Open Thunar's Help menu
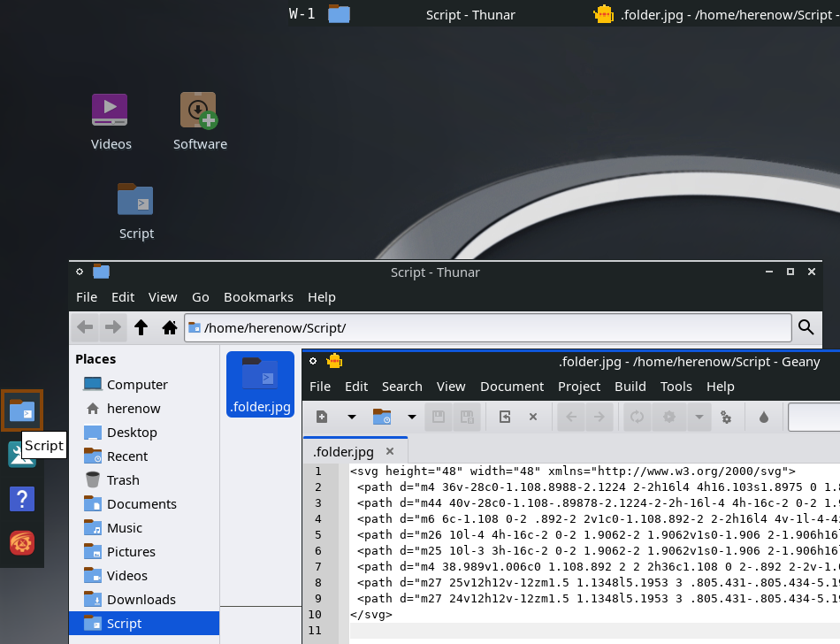This screenshot has height=644, width=840. pos(322,297)
